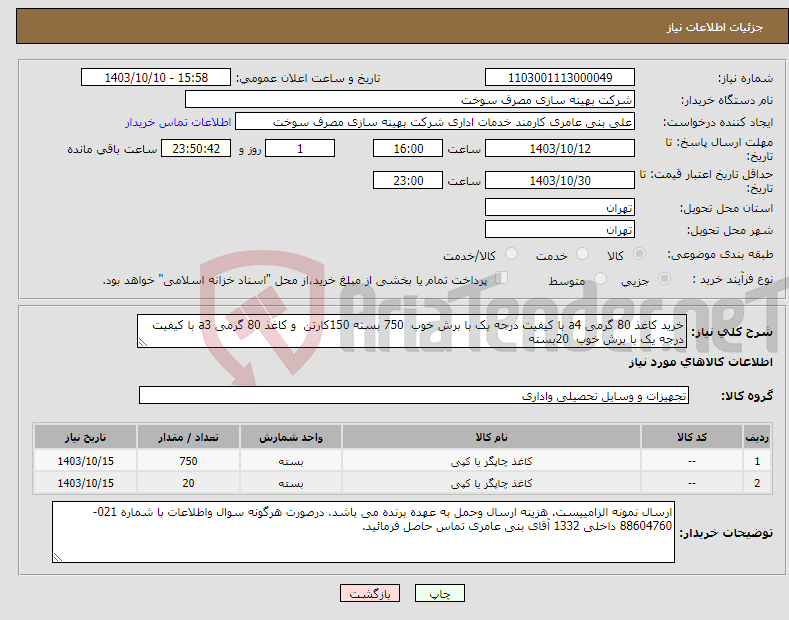The height and width of the screenshot is (620, 789).
Task: Click the نام کالا column header
Action: pyautogui.click(x=491, y=437)
